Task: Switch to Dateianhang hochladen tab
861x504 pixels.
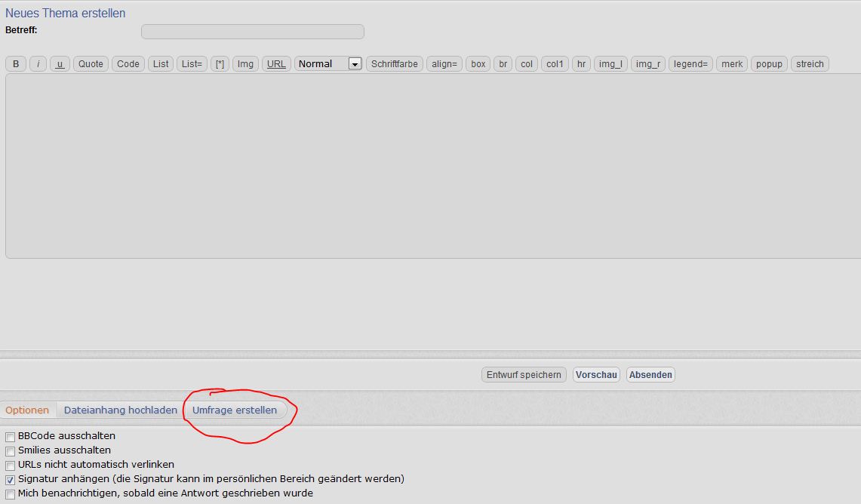Action: [x=120, y=410]
